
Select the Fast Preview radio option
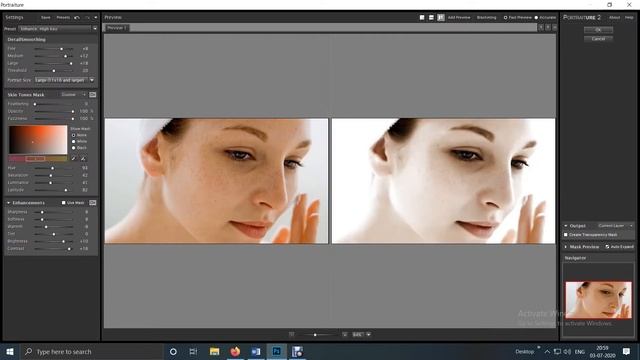click(505, 18)
